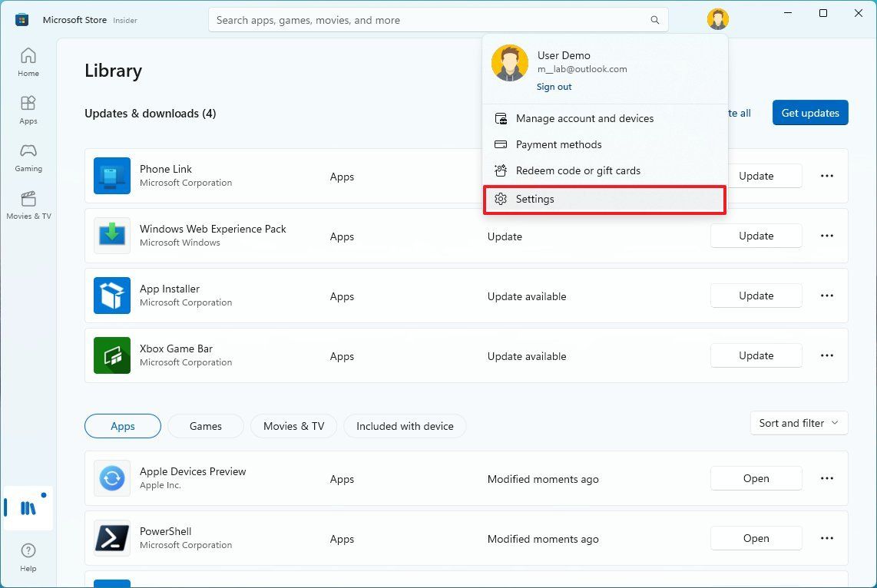
Task: Open the user profile avatar
Action: pyautogui.click(x=716, y=18)
